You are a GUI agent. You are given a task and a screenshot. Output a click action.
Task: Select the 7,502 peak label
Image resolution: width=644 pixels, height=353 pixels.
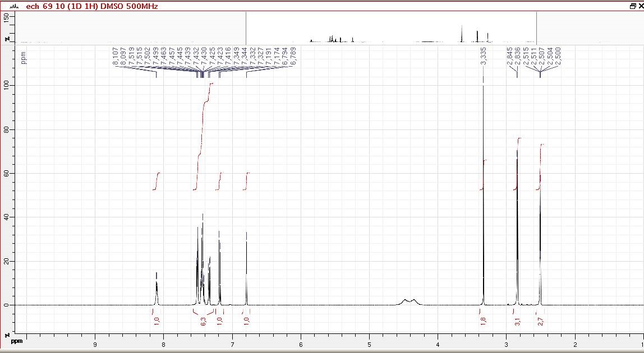click(x=148, y=56)
